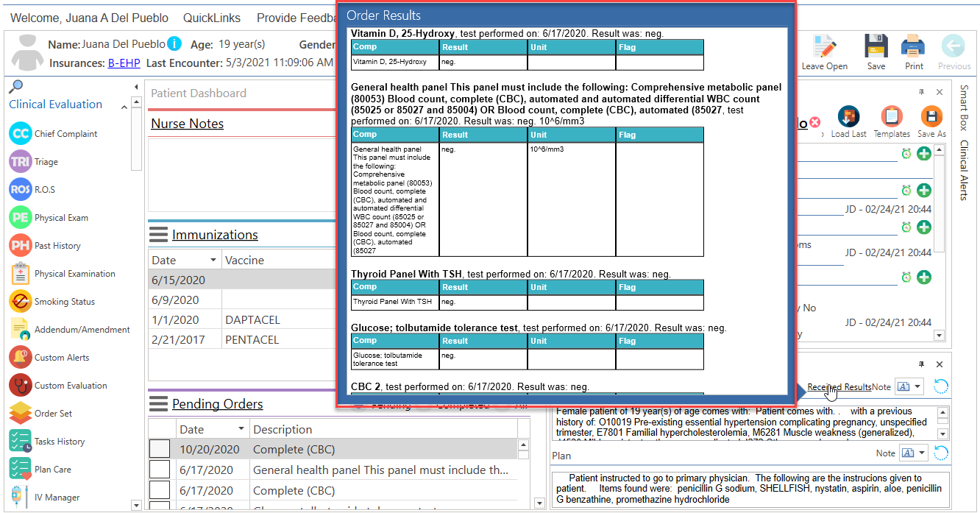Open Tasks History
Image resolution: width=980 pixels, height=513 pixels.
pos(47,442)
